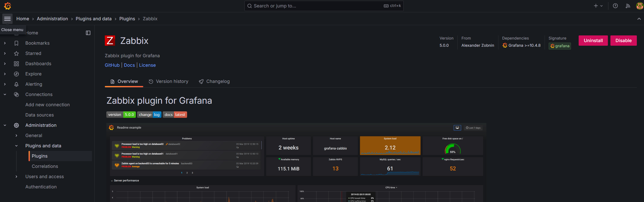
Task: Click the docs latest badge
Action: [x=175, y=115]
